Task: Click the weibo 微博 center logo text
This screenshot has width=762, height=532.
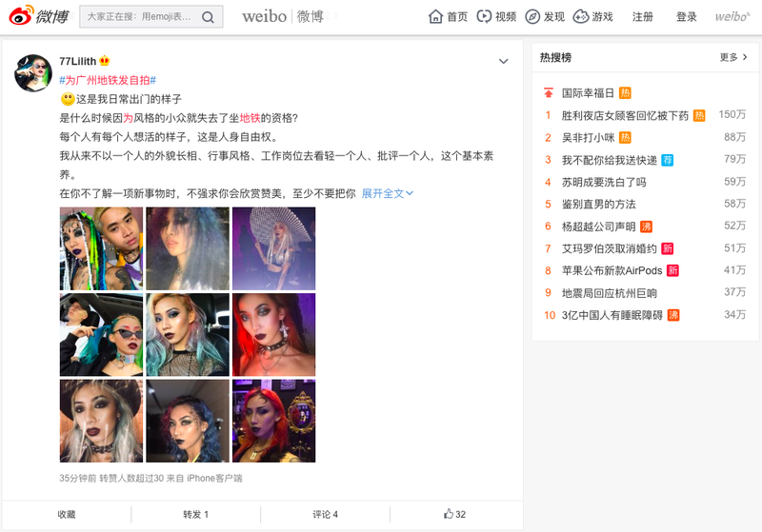Action: (283, 16)
